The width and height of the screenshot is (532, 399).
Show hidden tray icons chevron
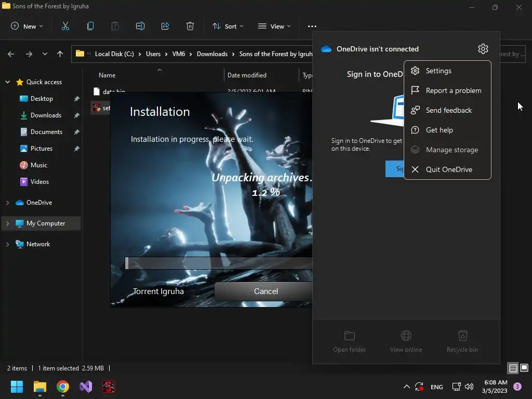[406, 387]
